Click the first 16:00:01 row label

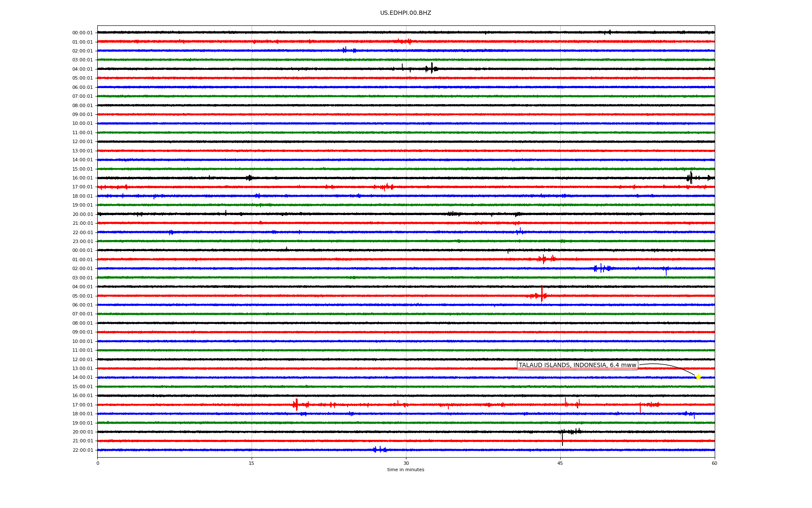82,178
